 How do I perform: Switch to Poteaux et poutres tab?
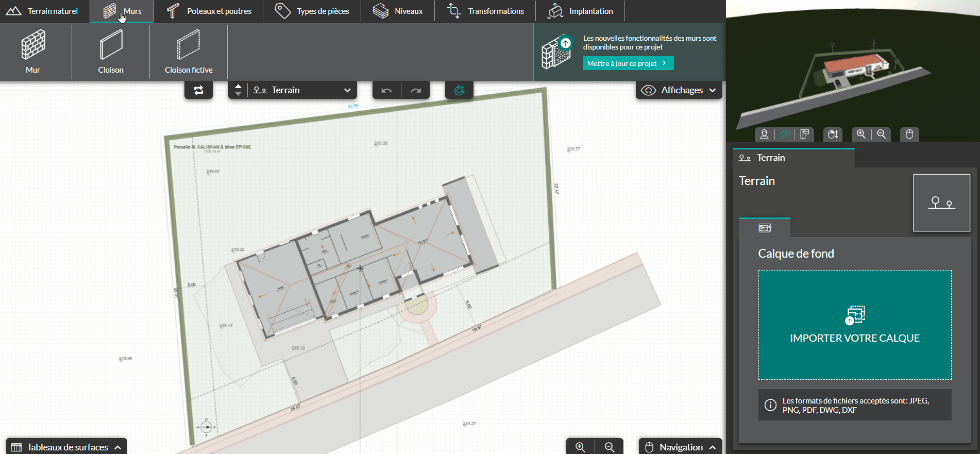point(210,11)
